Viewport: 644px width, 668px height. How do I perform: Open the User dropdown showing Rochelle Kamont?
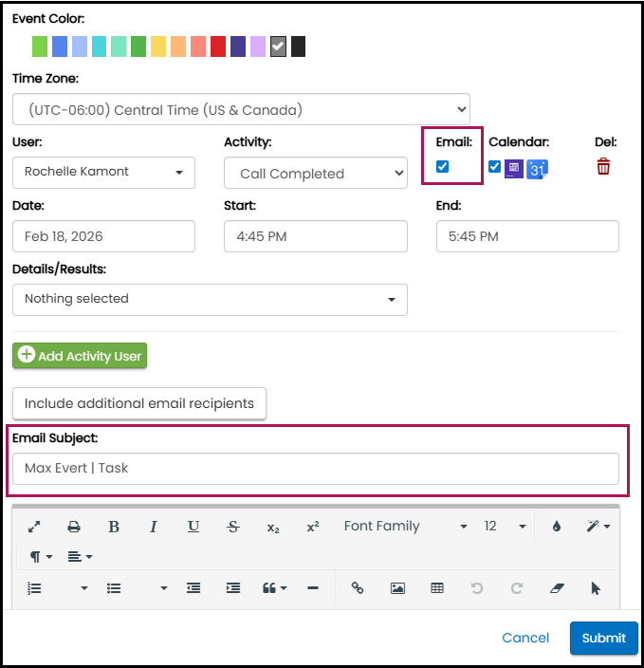point(103,172)
